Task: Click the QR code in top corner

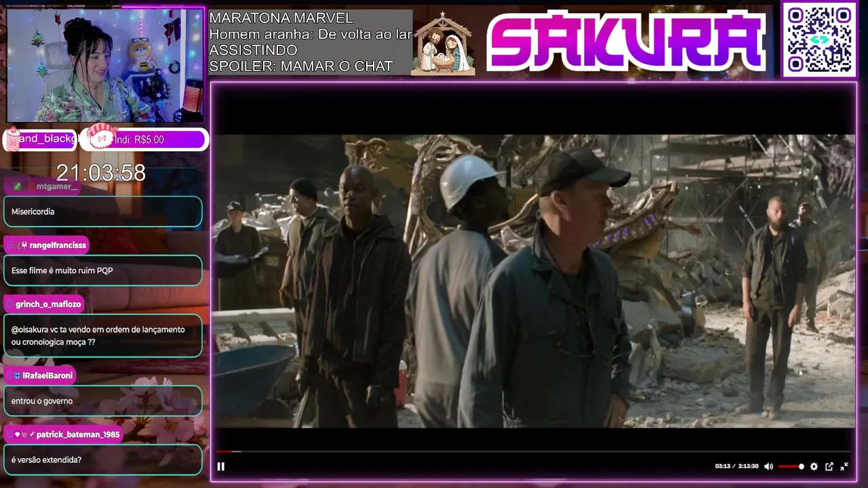Action: [819, 39]
